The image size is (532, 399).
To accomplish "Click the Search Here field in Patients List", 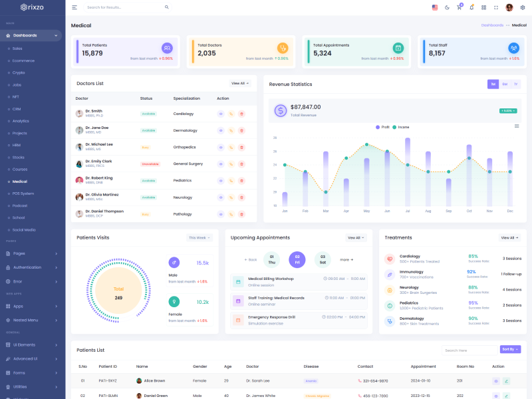I will [x=469, y=350].
